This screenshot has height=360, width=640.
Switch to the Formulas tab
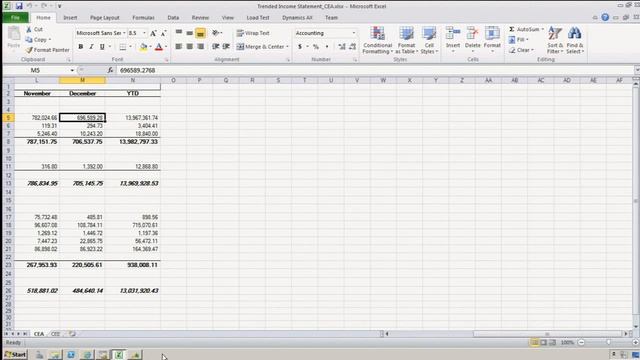point(143,18)
